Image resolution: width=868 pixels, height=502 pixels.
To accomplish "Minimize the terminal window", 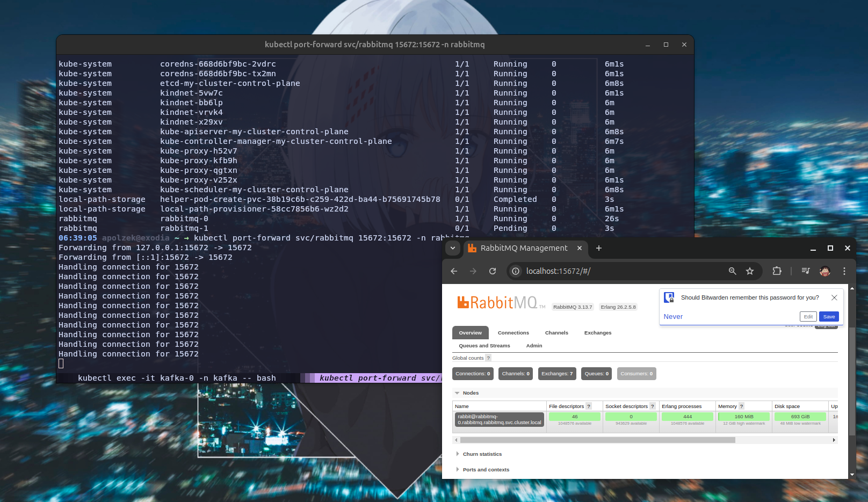I will click(x=648, y=45).
